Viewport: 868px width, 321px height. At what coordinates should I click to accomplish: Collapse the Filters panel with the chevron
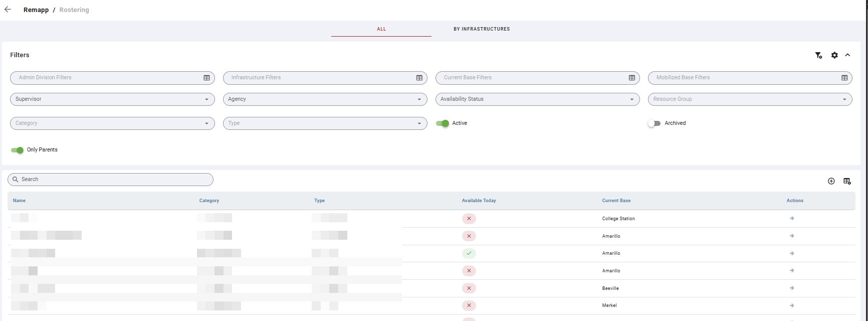click(847, 55)
